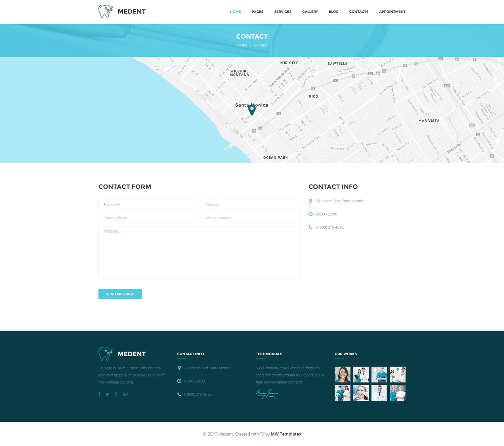
Task: Click the 'PICO' label on map
Action: click(313, 96)
